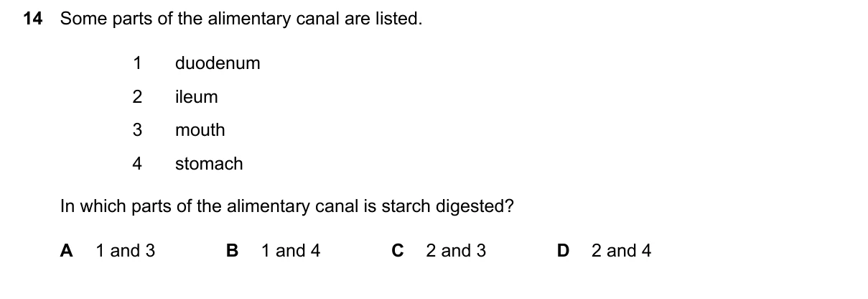868x299 pixels.
Task: Click the word duodenum
Action: tap(218, 63)
